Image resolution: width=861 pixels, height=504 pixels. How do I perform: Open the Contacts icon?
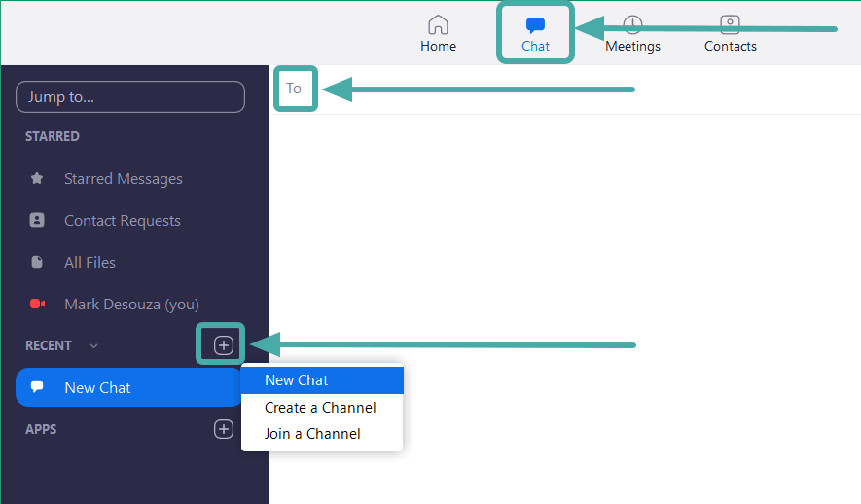click(730, 24)
